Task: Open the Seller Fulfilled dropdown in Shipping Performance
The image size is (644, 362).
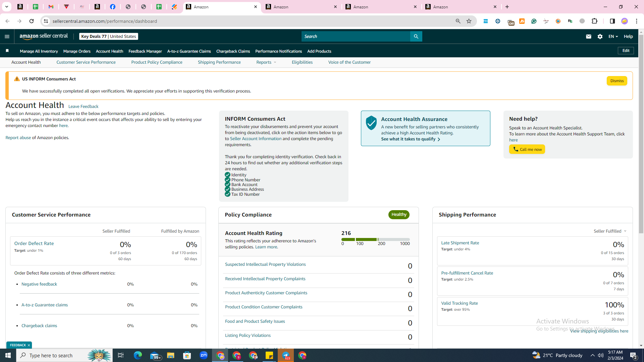Action: [610, 231]
